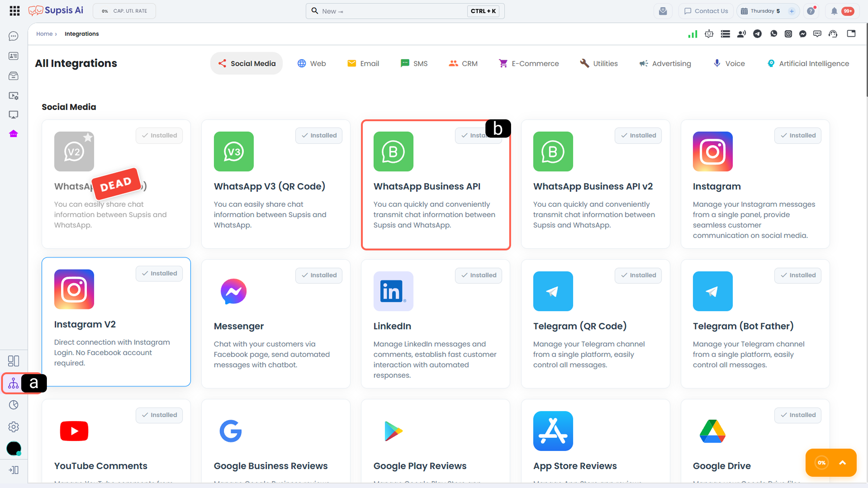Click the stacked rows list icon
This screenshot has height=488, width=868.
(725, 34)
